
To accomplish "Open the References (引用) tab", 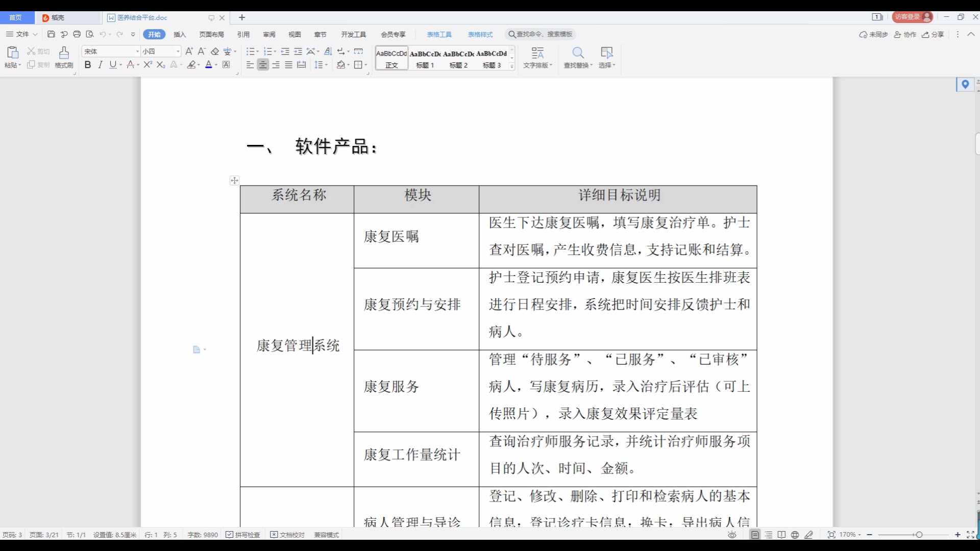I will [x=243, y=34].
